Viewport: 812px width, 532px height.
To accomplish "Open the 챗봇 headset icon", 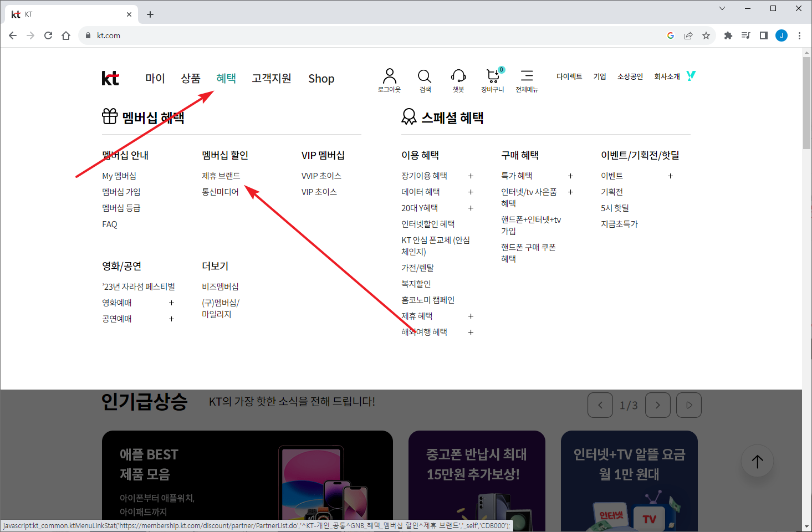I will click(458, 75).
